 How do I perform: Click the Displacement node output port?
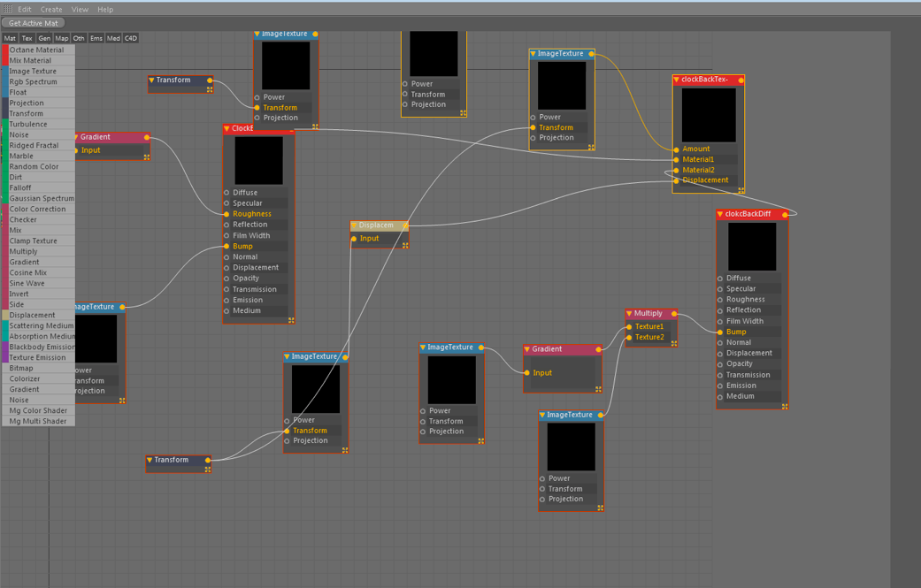click(x=405, y=225)
